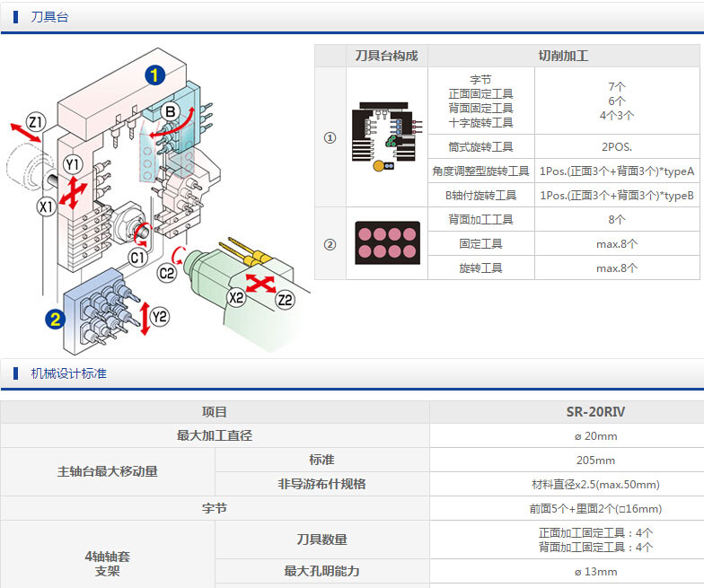Click the B axis rotation label
Viewport: 704px width, 588px height.
(170, 112)
